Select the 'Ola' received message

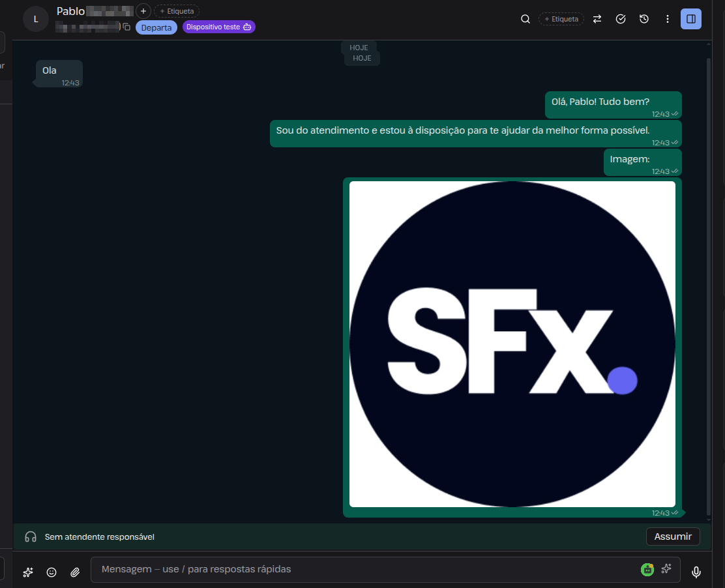click(59, 74)
